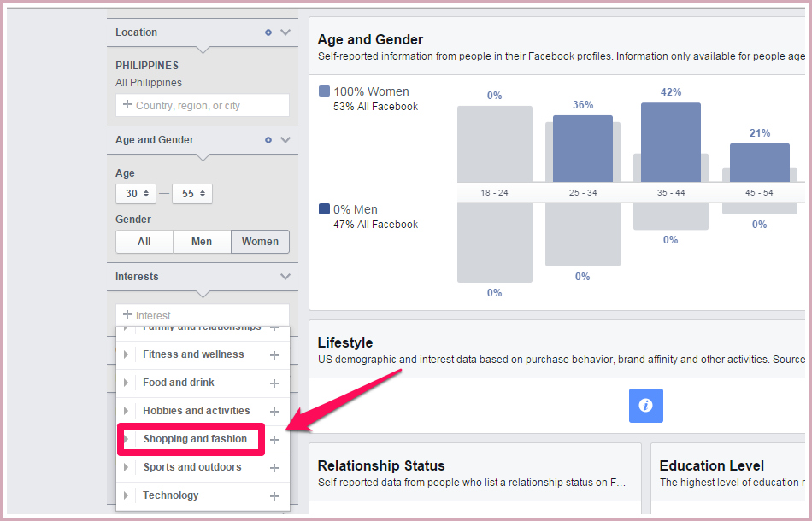Click plus icon beside Hobbies and activities

tap(274, 412)
